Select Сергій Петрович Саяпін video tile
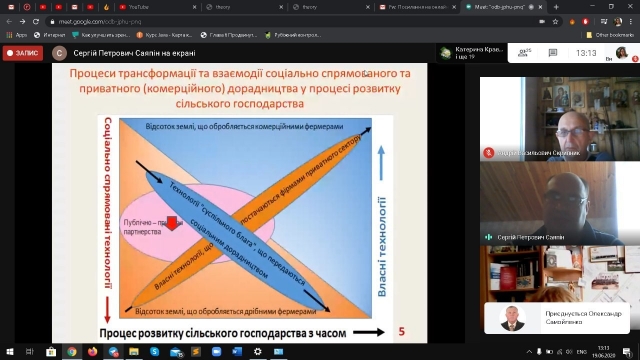Screen dimensions: 640x360 pos(560,203)
